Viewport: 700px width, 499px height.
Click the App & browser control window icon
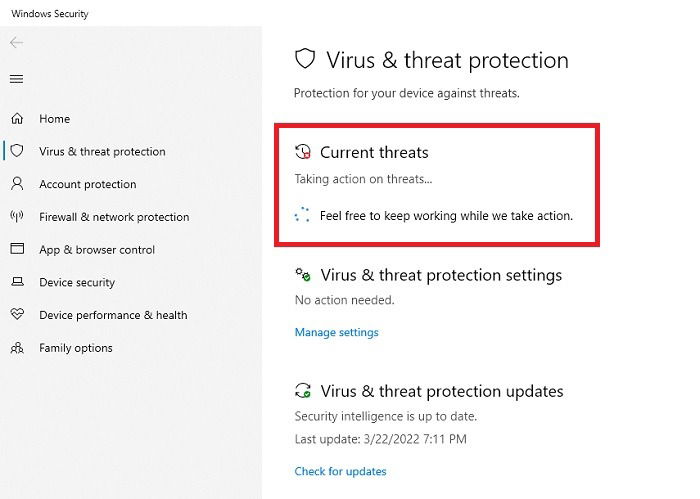click(x=17, y=249)
